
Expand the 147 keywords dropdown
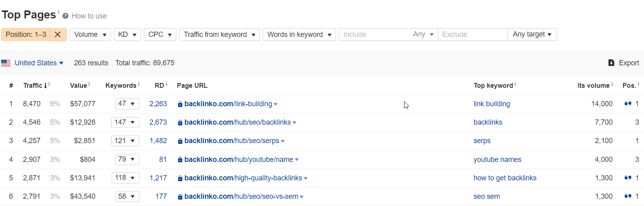(125, 122)
